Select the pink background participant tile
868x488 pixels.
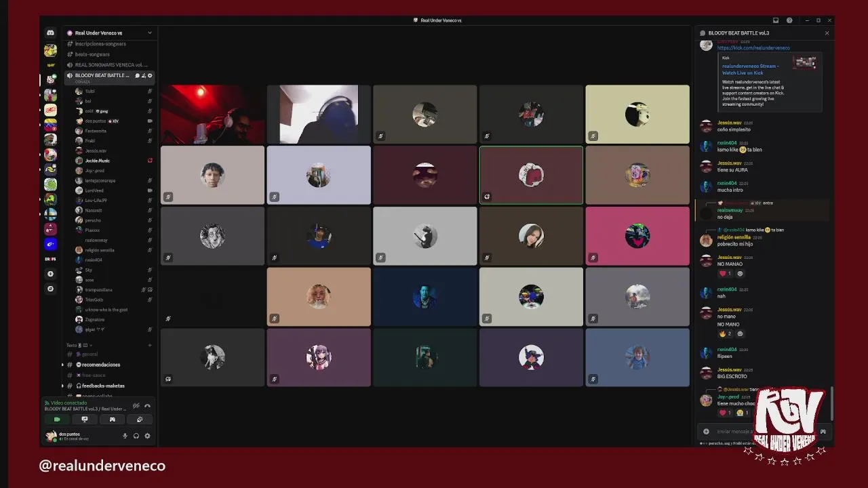[637, 236]
